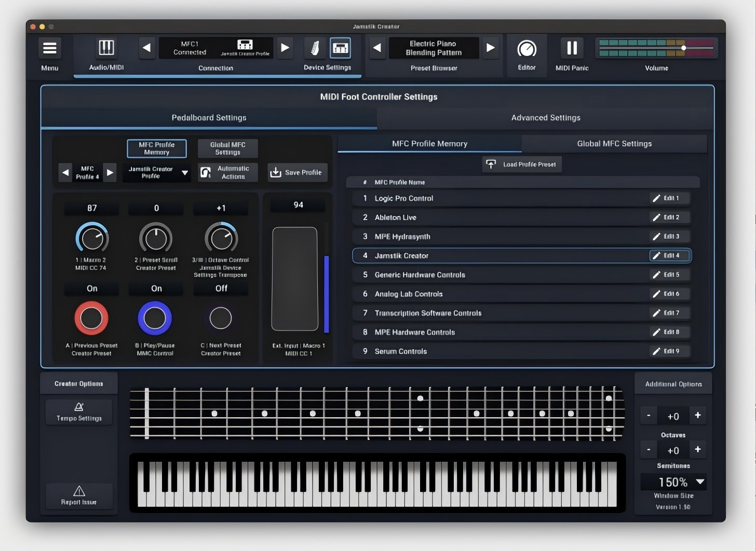Switch to Advanced Settings tab
This screenshot has width=756, height=551.
(x=546, y=118)
